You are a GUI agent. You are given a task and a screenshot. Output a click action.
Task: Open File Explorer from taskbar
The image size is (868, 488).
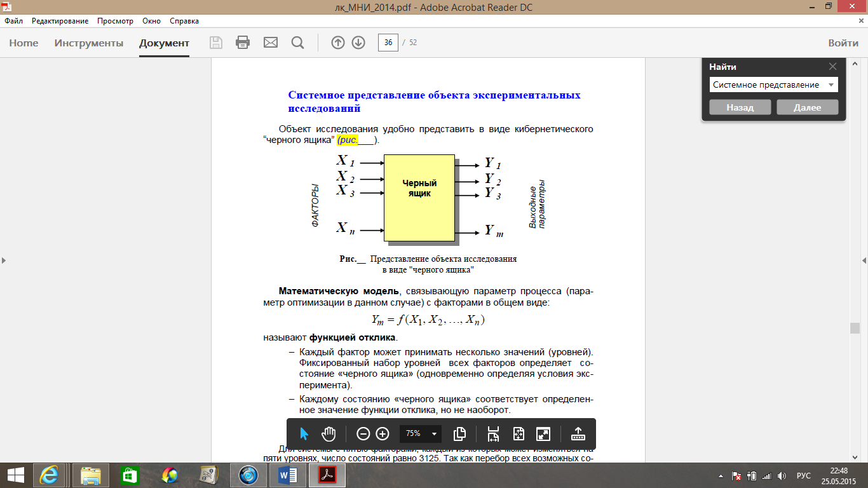click(x=91, y=475)
